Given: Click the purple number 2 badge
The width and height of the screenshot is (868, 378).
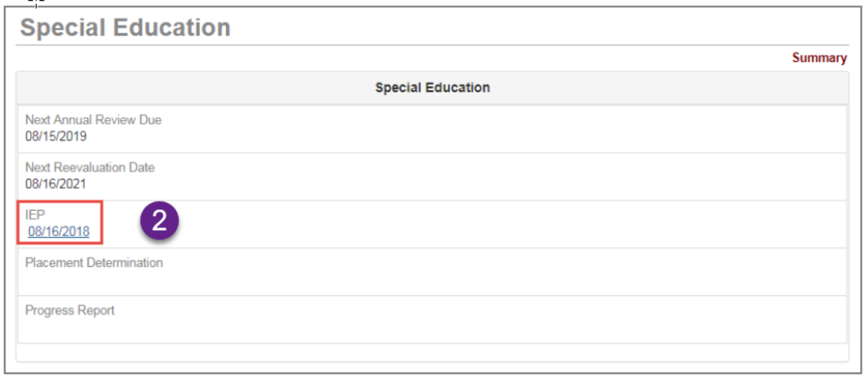Looking at the screenshot, I should tap(160, 222).
